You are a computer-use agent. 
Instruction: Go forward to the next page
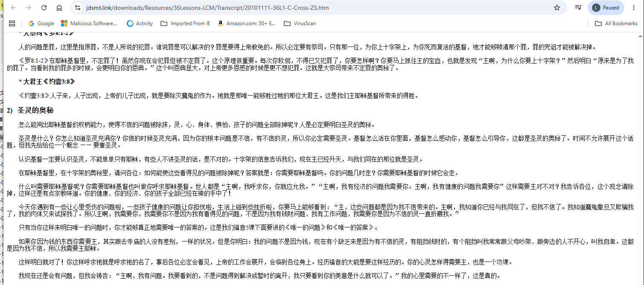click(x=29, y=8)
